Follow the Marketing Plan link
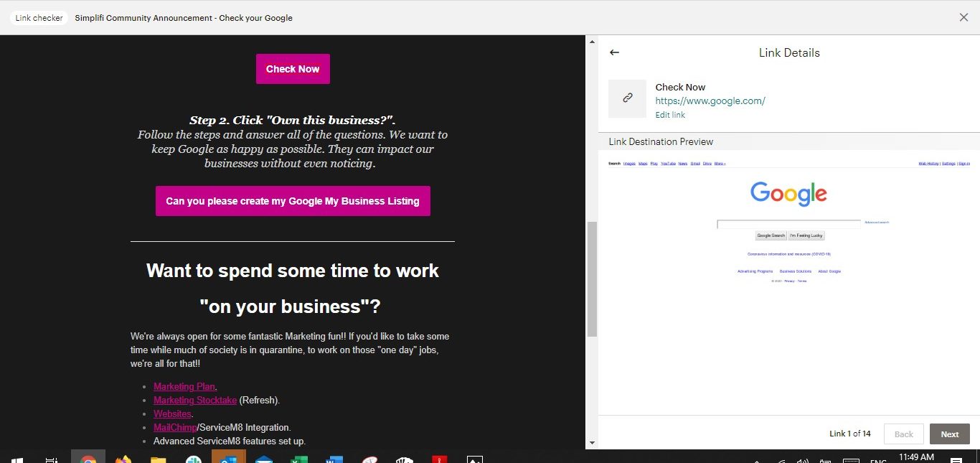Viewport: 980px width, 463px height. [184, 386]
